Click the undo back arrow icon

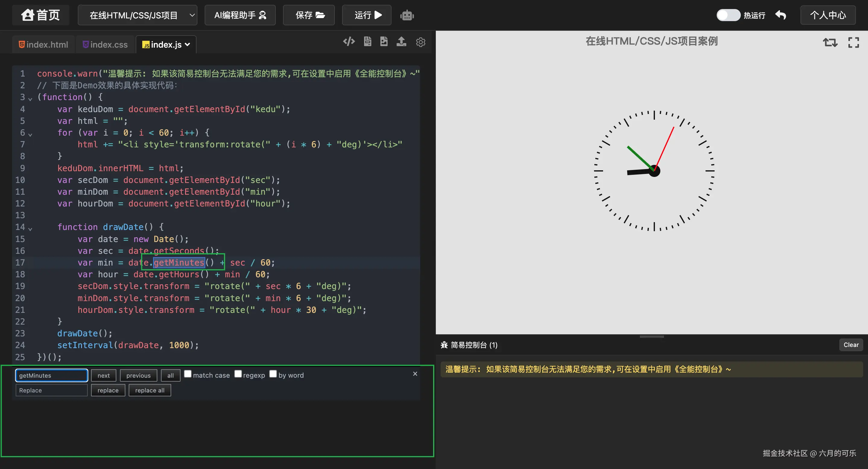[x=781, y=15]
